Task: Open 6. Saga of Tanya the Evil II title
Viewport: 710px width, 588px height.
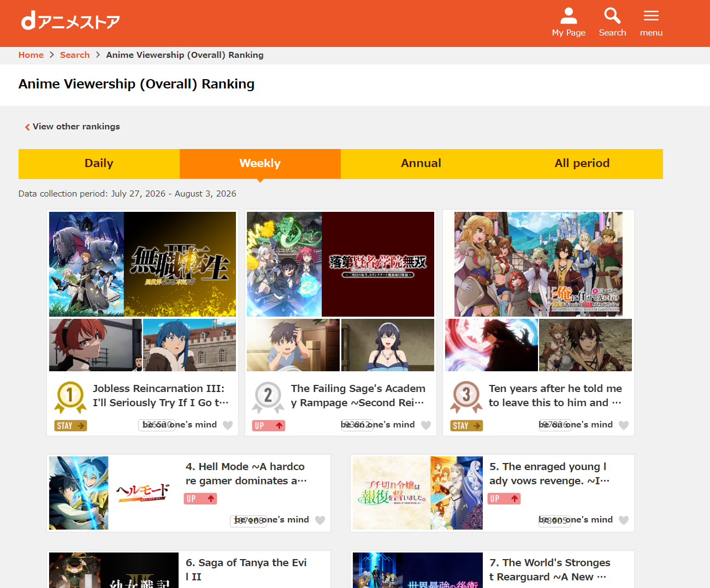Action: [x=246, y=570]
